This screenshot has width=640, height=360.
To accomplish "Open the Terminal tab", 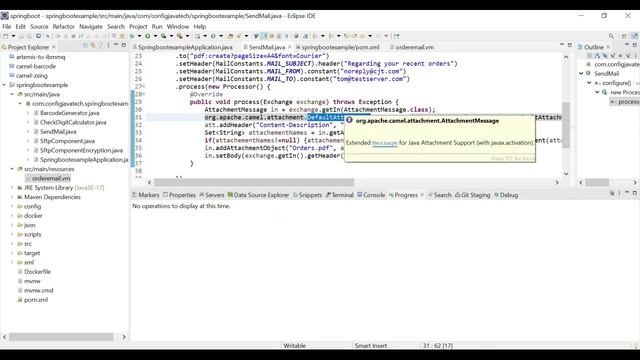I will [x=340, y=195].
